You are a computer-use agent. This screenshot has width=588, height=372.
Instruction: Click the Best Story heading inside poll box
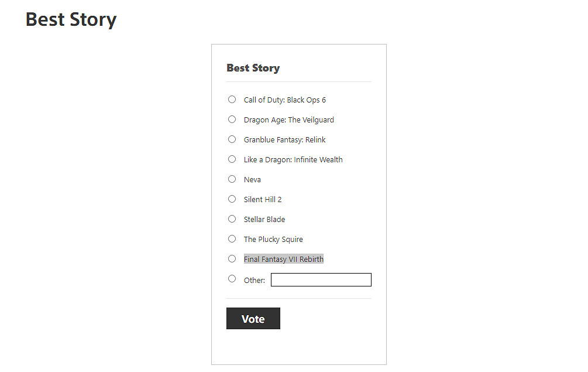point(253,68)
